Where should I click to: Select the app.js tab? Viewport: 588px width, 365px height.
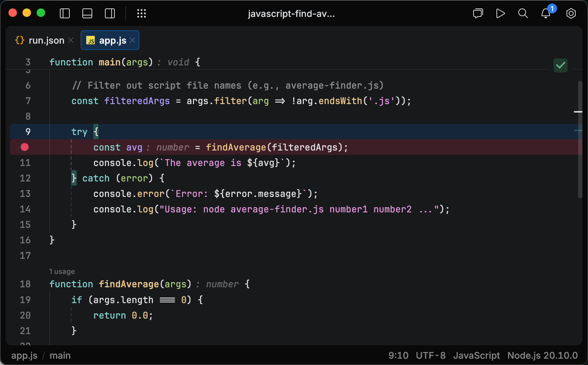112,40
